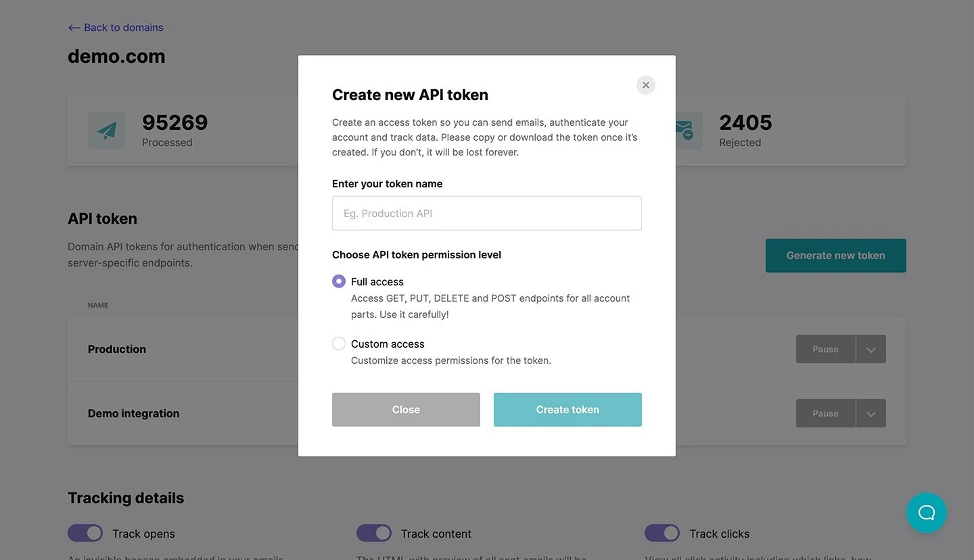Click the back arrow to domains
Viewport: 974px width, 560px height.
click(74, 28)
